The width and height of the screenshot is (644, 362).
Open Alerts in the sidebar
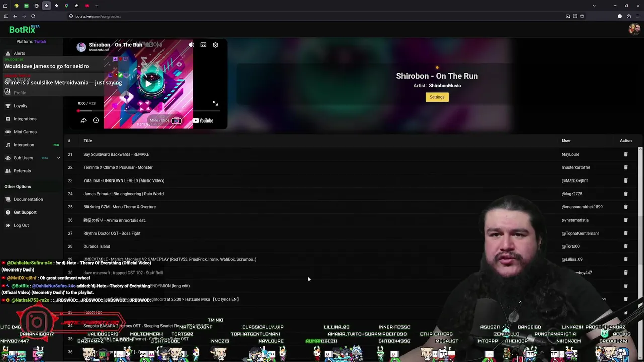[19, 53]
